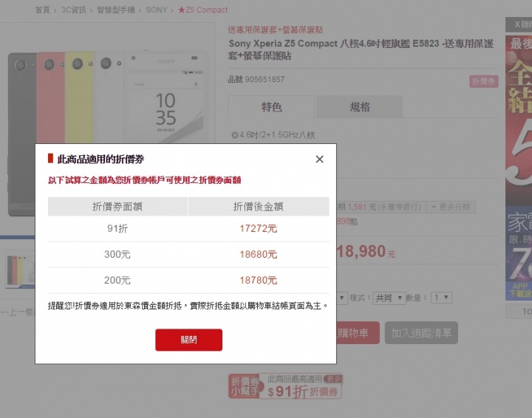Open the 數量 quantity dropdown
The image size is (532, 418).
441,298
